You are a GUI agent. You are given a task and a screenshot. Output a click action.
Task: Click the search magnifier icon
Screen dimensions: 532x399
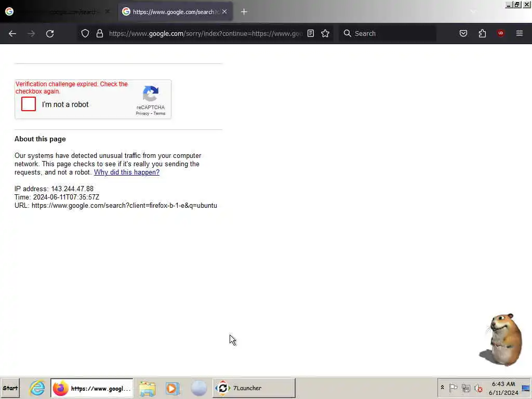click(347, 33)
